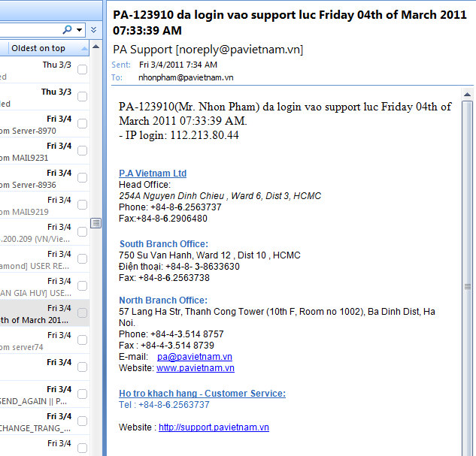Click recipient nhonpham@pavietnam.vn
This screenshot has width=476, height=456.
[x=186, y=77]
